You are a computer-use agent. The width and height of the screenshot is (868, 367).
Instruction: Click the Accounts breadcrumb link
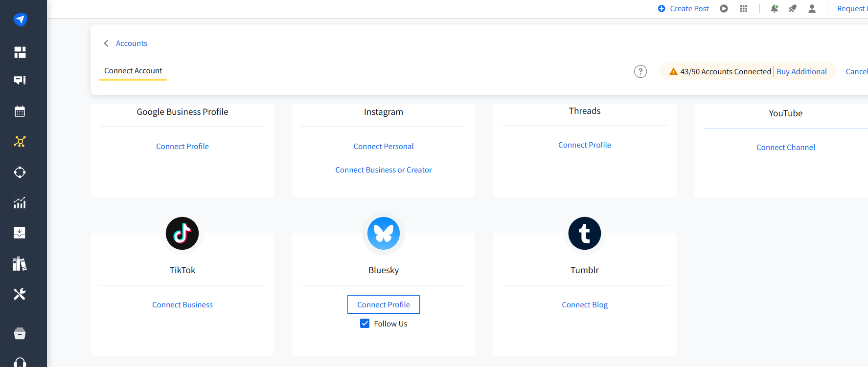131,43
